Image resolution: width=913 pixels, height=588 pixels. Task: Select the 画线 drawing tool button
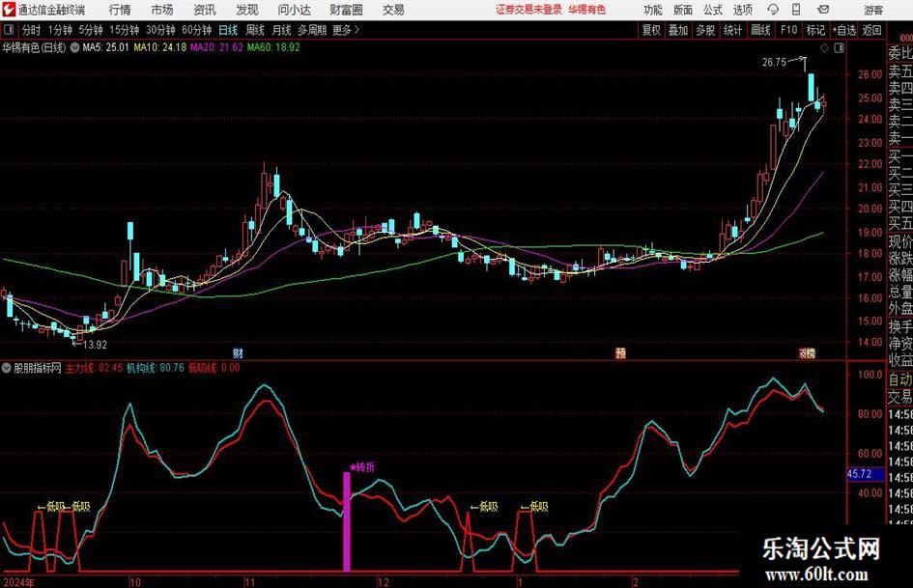click(x=760, y=30)
